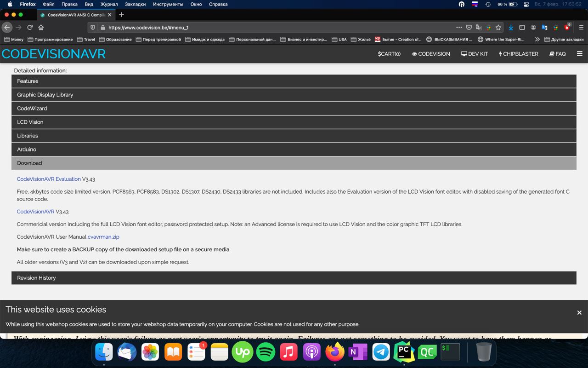
Task: Close the CodeVisionAVR tab
Action: (109, 15)
